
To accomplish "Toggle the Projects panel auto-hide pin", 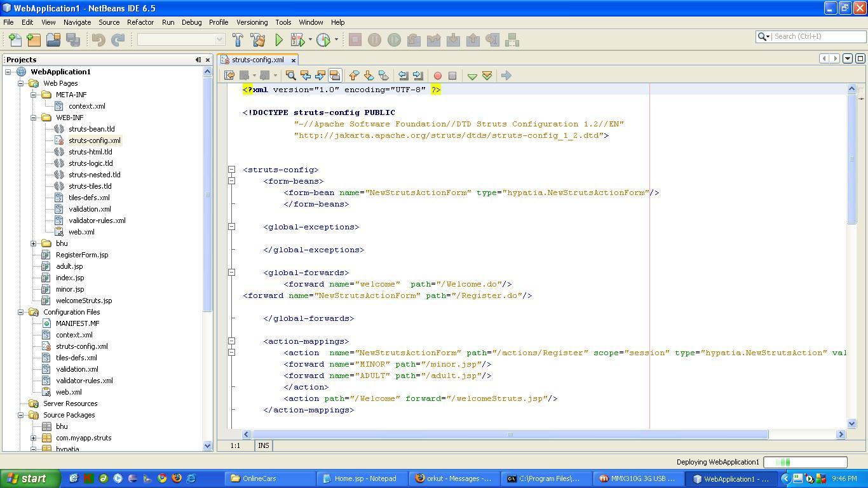I will (x=198, y=59).
